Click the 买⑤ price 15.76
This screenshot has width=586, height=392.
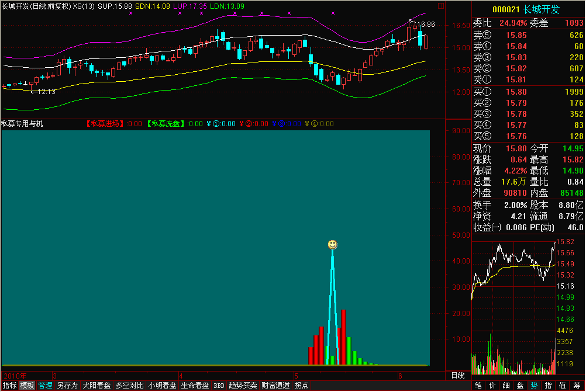tap(516, 136)
